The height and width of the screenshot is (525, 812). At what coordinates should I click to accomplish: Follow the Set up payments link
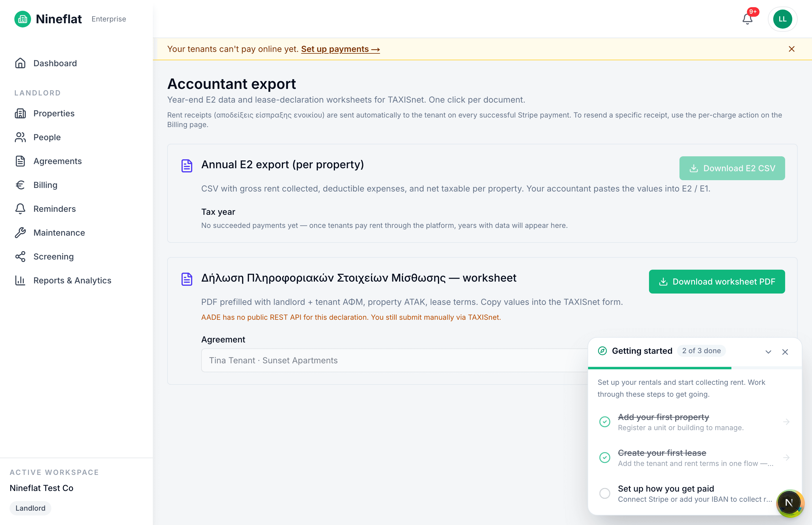[x=340, y=49]
